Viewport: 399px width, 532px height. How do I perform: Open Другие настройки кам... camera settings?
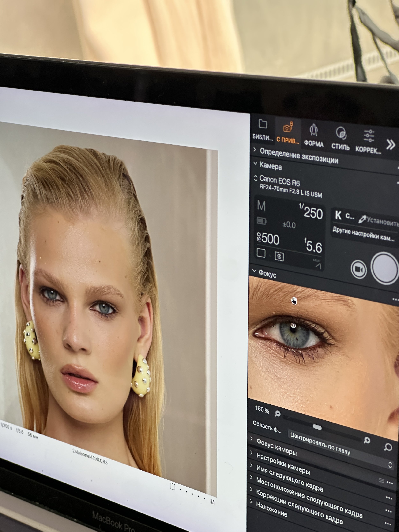(363, 234)
